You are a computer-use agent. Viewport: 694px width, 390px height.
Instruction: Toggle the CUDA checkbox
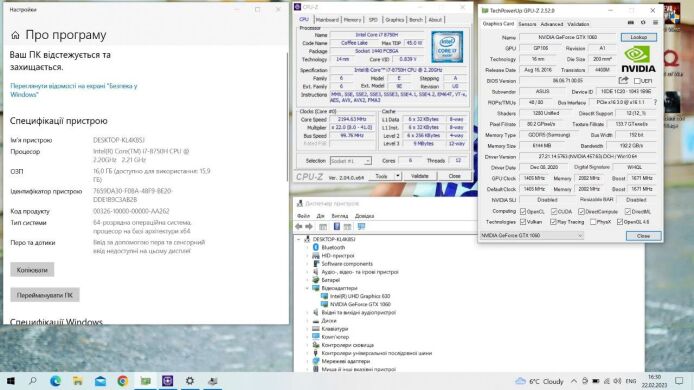coord(554,212)
